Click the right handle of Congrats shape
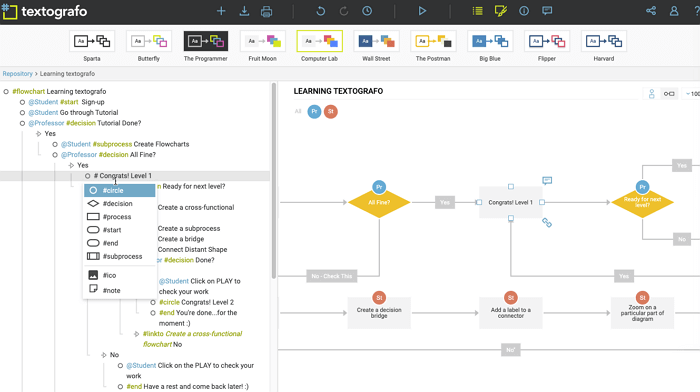Screen dimensions: 700x392 tap(542, 202)
